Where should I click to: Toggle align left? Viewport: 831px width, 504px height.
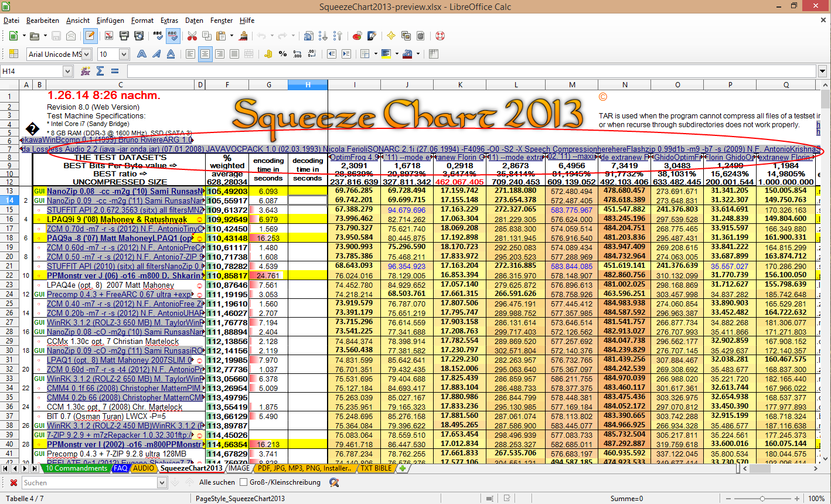pyautogui.click(x=190, y=54)
